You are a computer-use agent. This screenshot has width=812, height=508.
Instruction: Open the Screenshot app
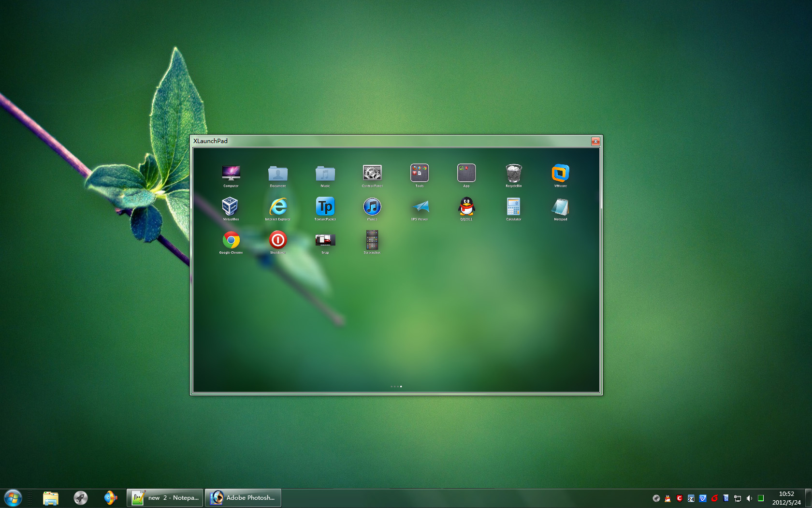click(372, 240)
